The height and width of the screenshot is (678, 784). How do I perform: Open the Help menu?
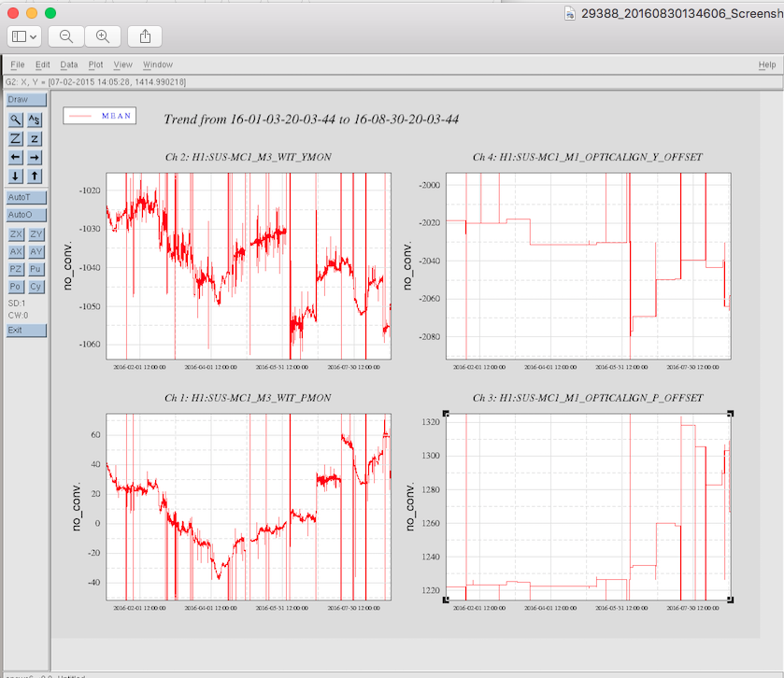pyautogui.click(x=767, y=64)
